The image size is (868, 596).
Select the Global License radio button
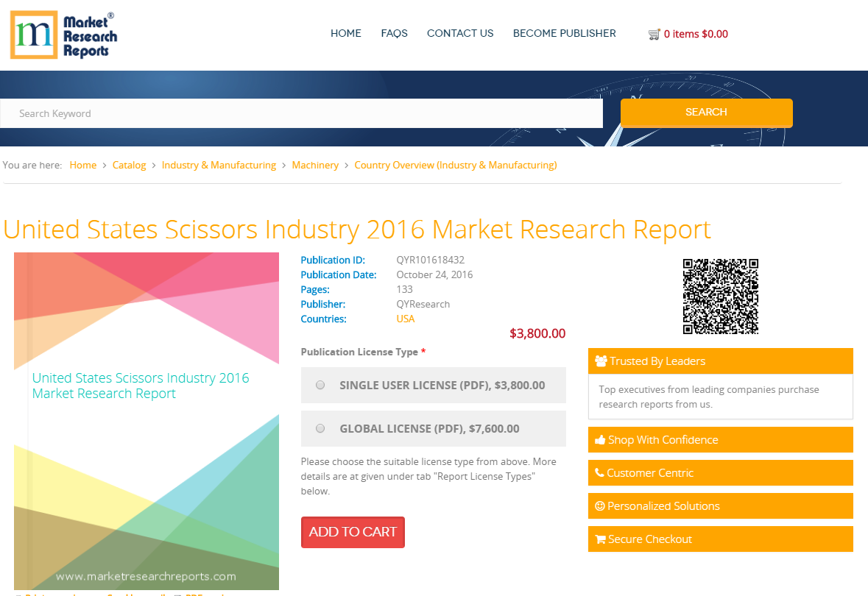pos(320,428)
